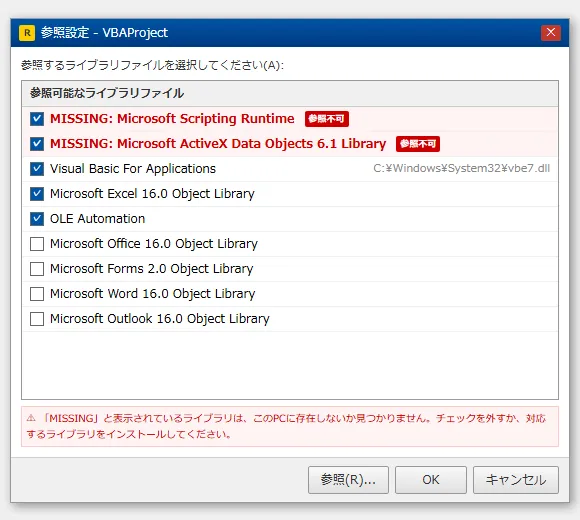Click the 参照(R)... browse button
This screenshot has width=580, height=520.
[348, 480]
